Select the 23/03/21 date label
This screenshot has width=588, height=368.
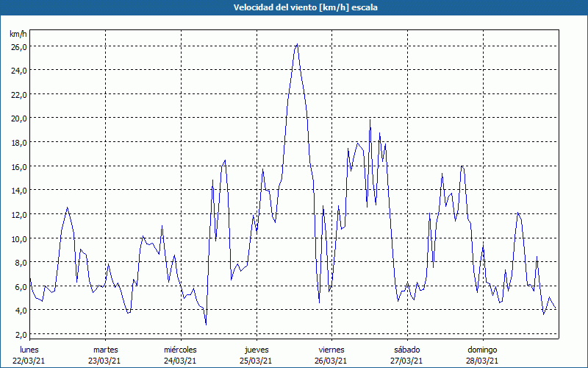pos(104,361)
